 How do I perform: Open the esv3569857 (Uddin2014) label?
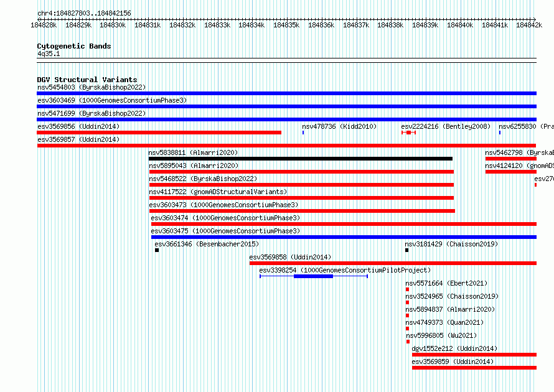pos(78,139)
